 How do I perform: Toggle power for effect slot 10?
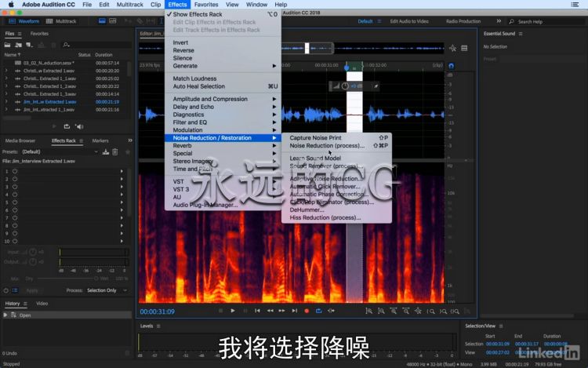coord(15,241)
